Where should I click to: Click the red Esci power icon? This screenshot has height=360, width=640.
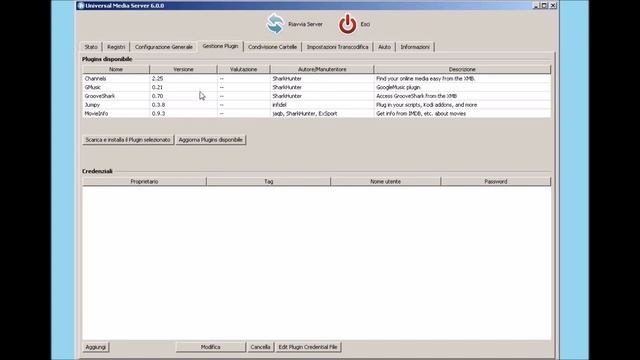[x=347, y=24]
